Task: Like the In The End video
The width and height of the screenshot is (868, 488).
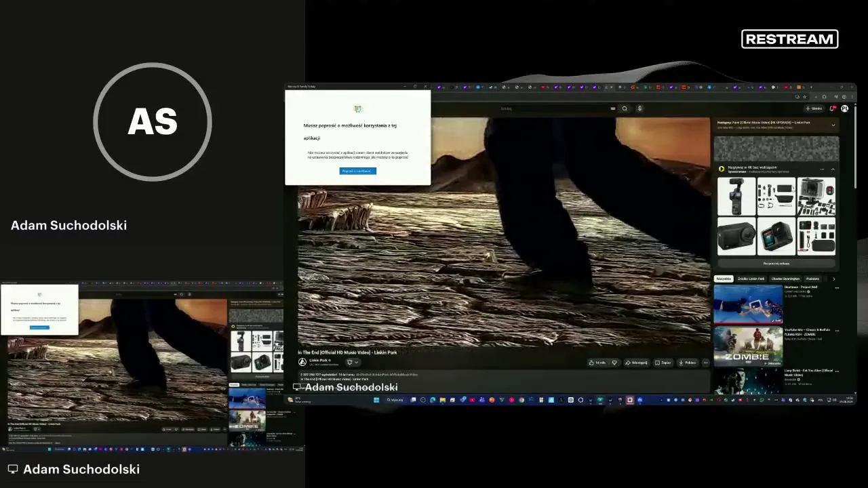Action: 598,363
